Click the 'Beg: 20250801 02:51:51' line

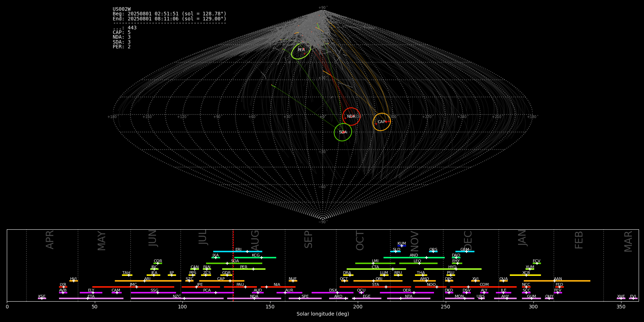point(170,14)
